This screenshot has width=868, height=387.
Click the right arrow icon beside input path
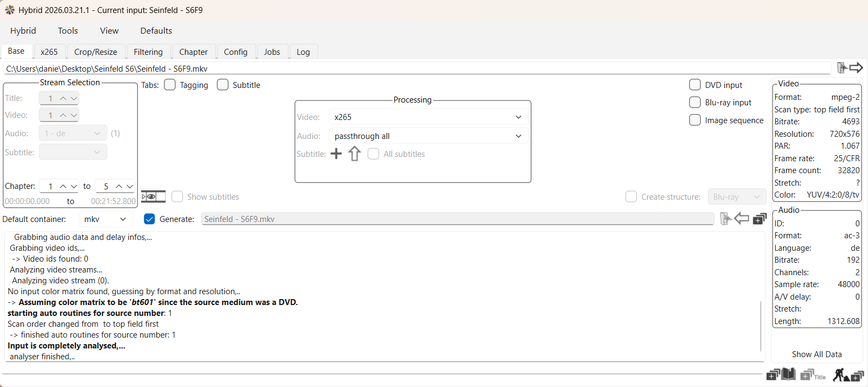pyautogui.click(x=856, y=68)
